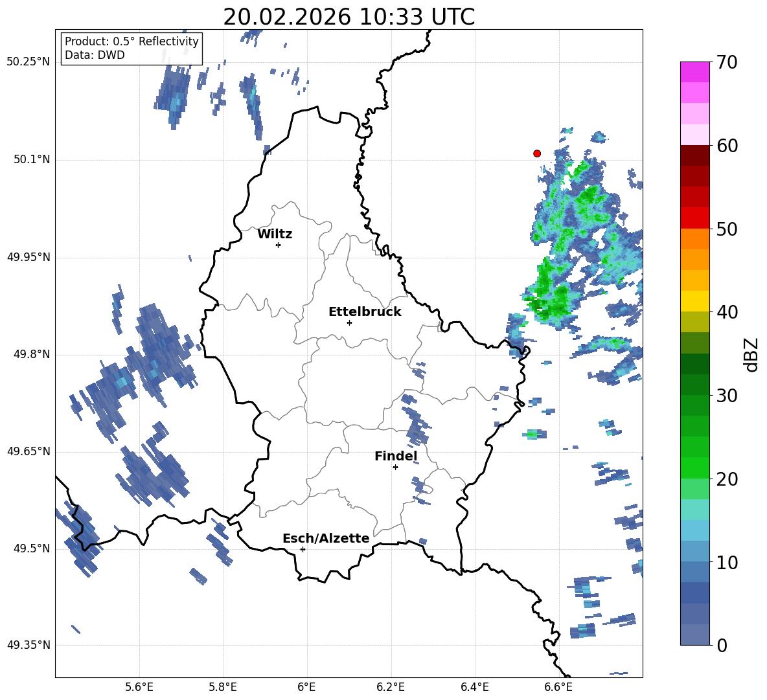Click the colorbar tick label 30

click(x=727, y=396)
